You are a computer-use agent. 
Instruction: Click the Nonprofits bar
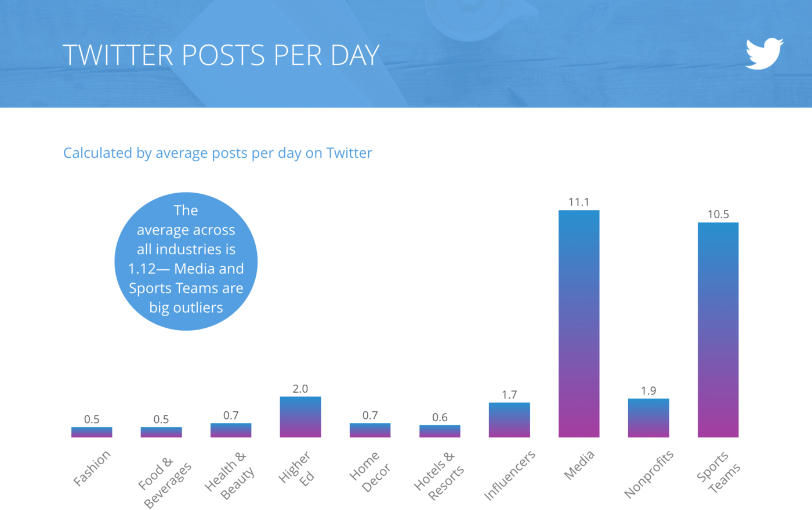click(648, 418)
